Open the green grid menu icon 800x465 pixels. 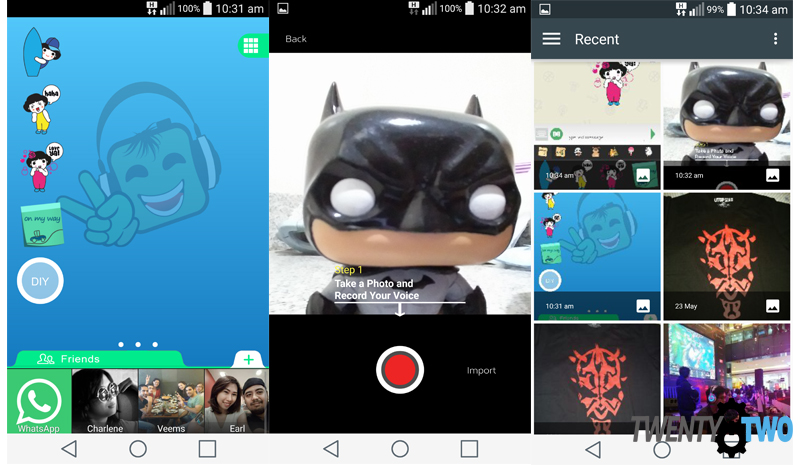[252, 45]
